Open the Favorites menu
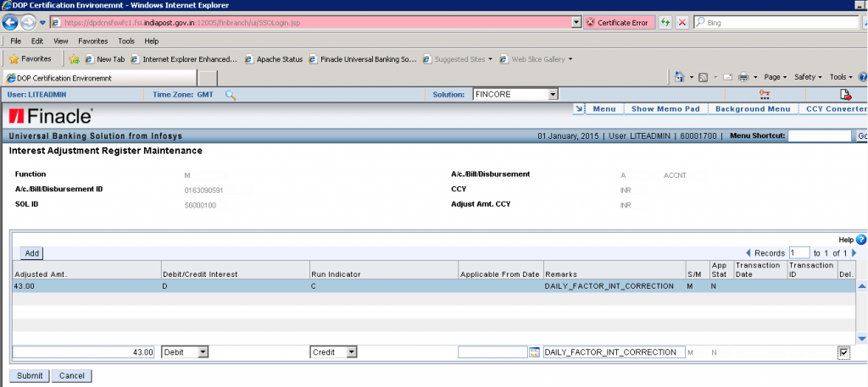868x387 pixels. pos(93,41)
